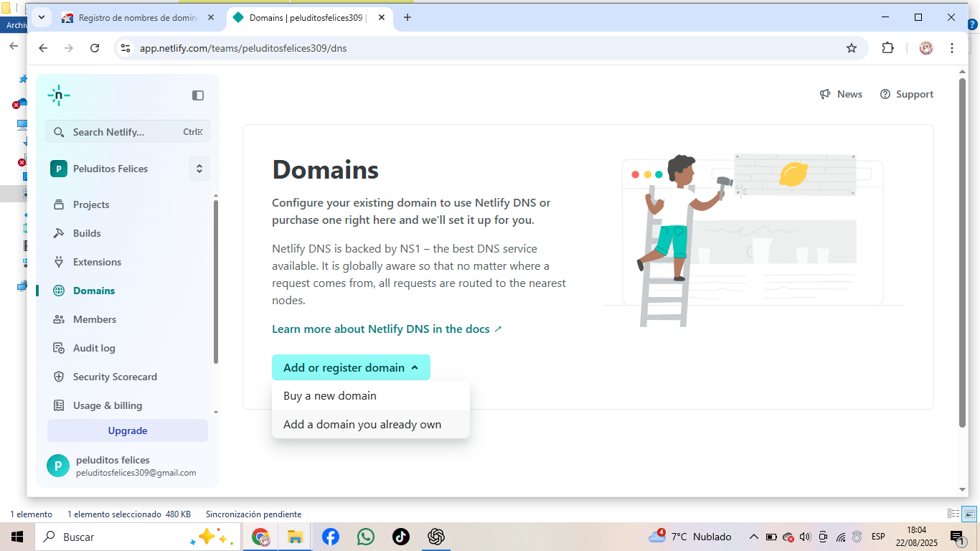Open the Wi-Fi network panel
The image size is (980, 551).
pyautogui.click(x=841, y=537)
